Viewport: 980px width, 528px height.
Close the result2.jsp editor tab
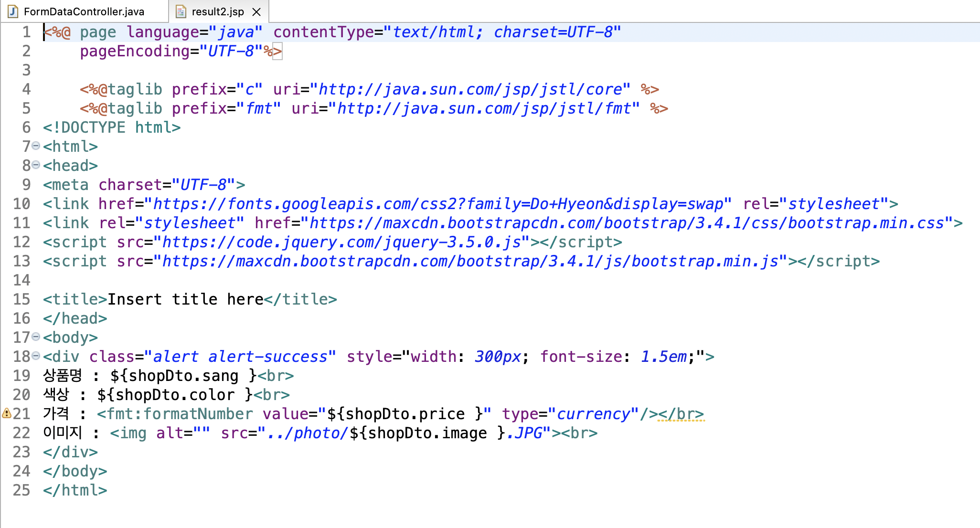tap(256, 11)
